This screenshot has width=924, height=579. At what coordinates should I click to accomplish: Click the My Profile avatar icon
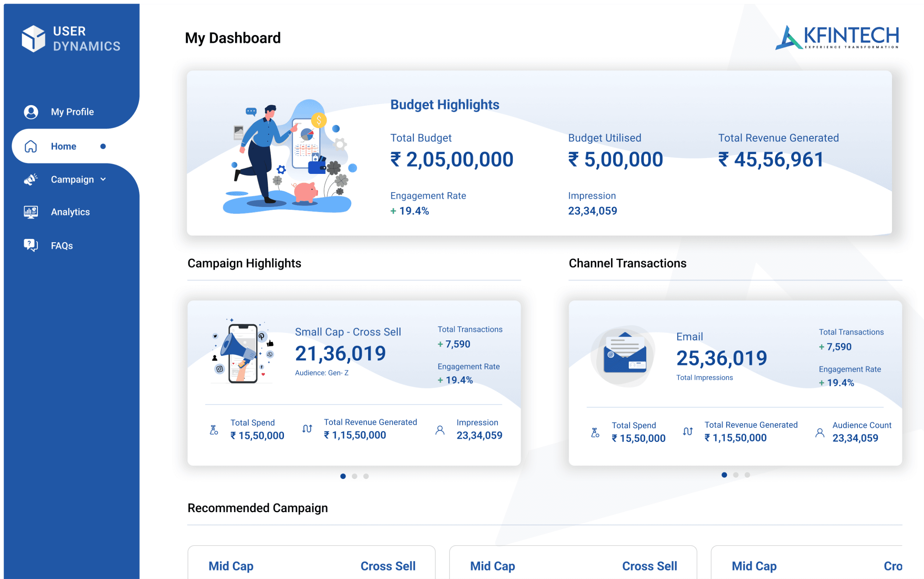click(31, 112)
